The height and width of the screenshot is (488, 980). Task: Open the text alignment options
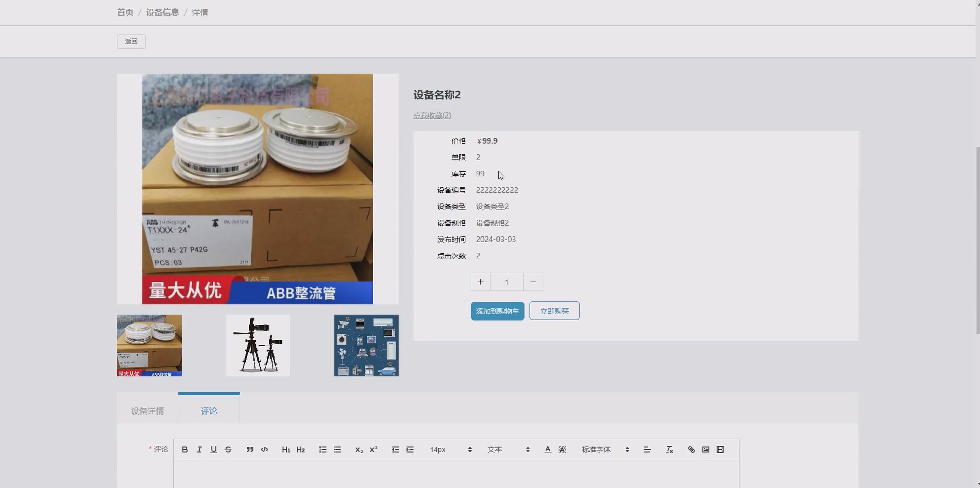[647, 450]
